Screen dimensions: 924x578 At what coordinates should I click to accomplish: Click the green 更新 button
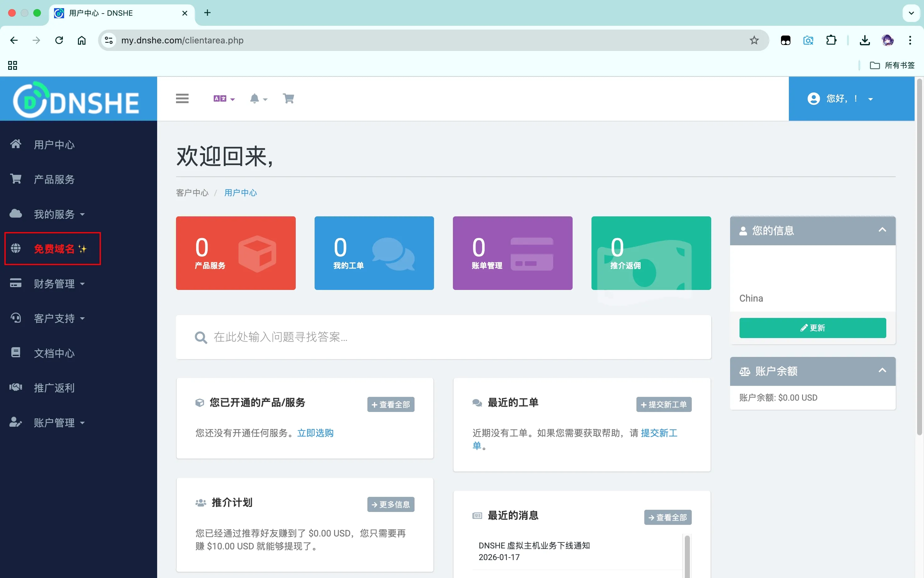812,328
